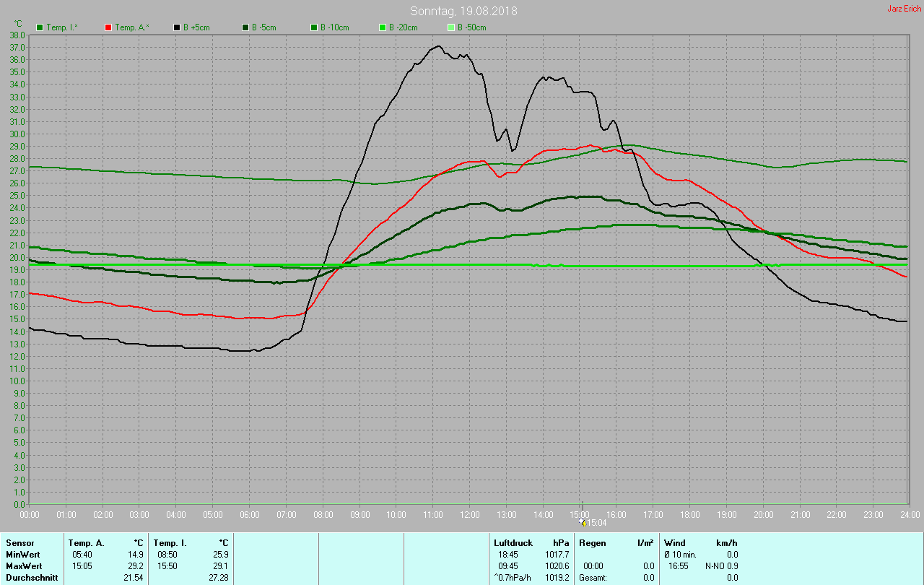
Task: Click the 'Durchschnitt' row label
Action: tap(32, 578)
